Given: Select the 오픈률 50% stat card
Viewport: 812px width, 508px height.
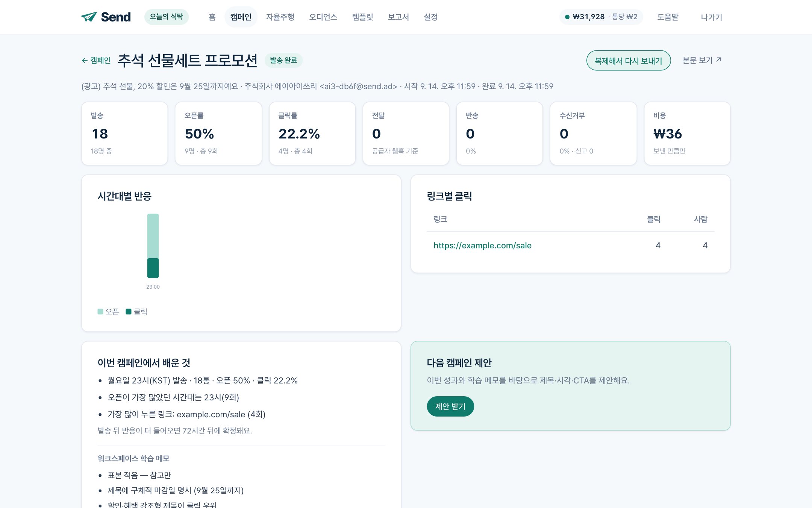Looking at the screenshot, I should [x=218, y=133].
